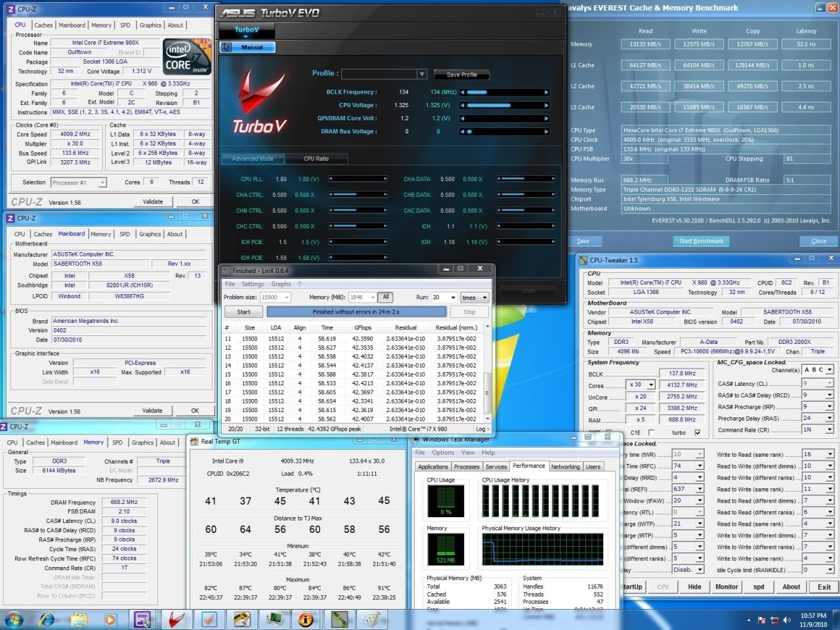840x630 pixels.
Task: Expand the Cores x 30 multiplier dropdown
Action: [651, 385]
